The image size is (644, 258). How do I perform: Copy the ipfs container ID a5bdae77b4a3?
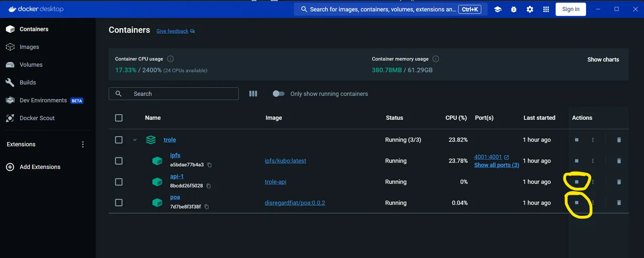209,165
